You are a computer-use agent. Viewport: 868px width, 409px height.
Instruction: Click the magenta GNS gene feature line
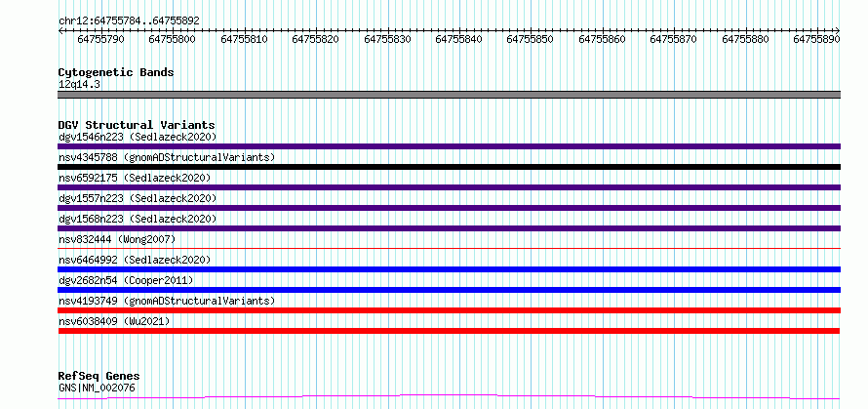click(x=449, y=397)
